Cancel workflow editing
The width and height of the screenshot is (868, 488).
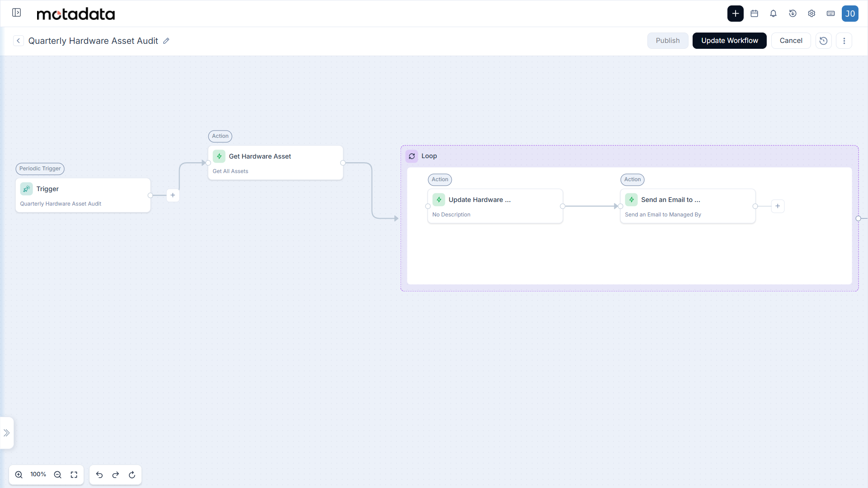pos(791,41)
